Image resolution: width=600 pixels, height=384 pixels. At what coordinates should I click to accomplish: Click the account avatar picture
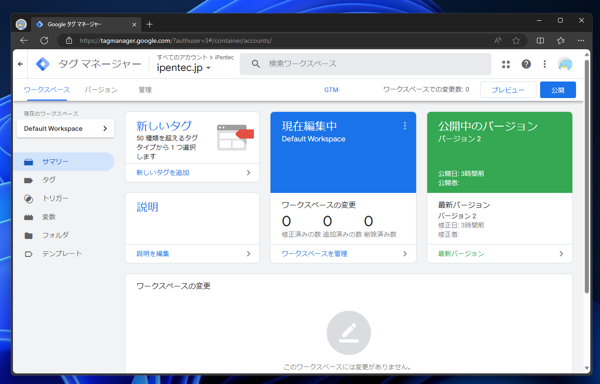point(565,64)
